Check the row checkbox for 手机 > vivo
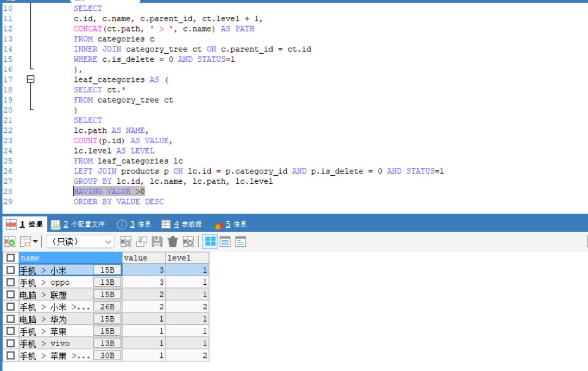Image resolution: width=588 pixels, height=371 pixels. click(x=10, y=343)
